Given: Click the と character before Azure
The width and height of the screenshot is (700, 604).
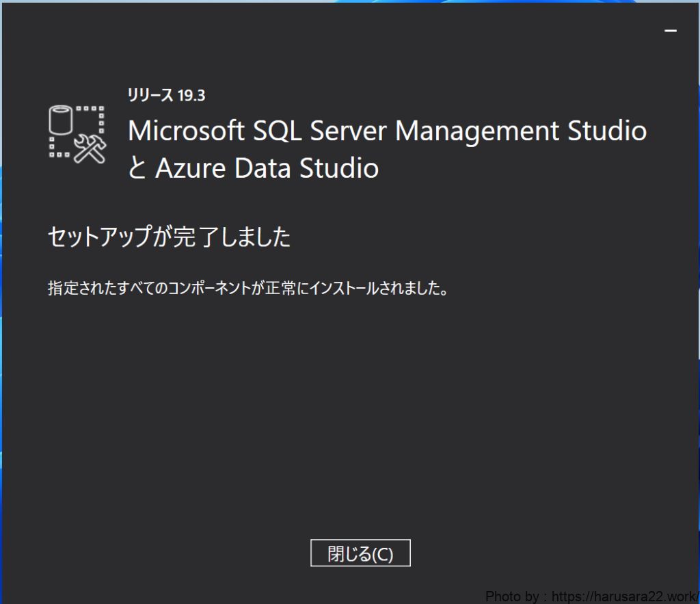Looking at the screenshot, I should (137, 169).
